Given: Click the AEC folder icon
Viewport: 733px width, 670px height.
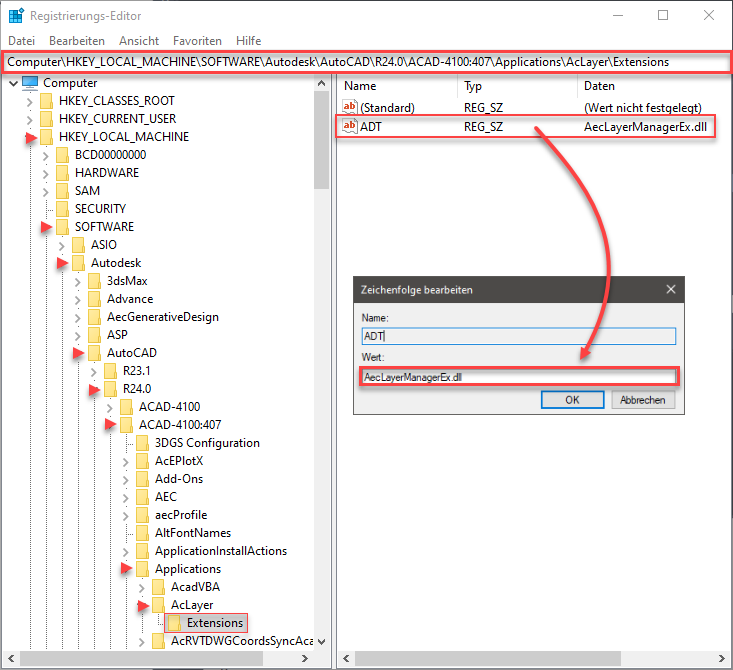Looking at the screenshot, I should tap(142, 497).
